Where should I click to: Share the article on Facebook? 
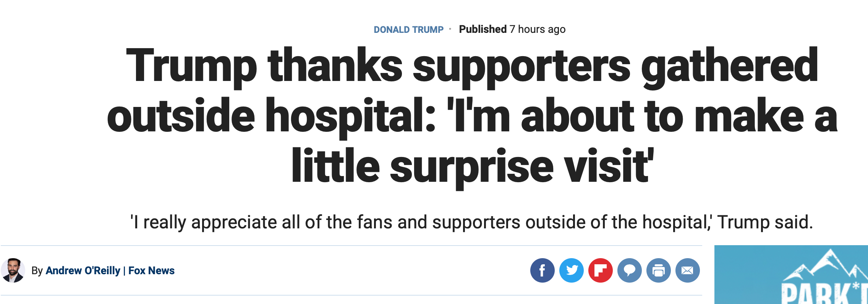pos(542,270)
